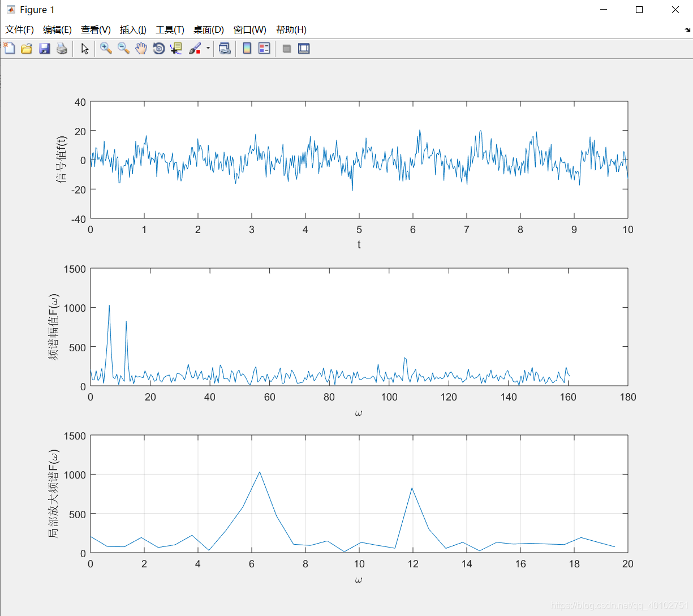Image resolution: width=693 pixels, height=616 pixels.
Task: Enable the Rotate 3D tool
Action: tap(159, 49)
